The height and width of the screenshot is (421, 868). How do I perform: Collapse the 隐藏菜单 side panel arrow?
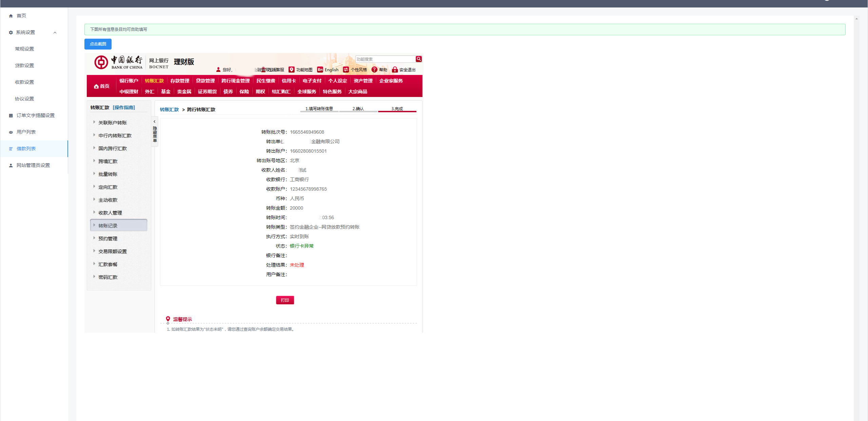coord(155,121)
